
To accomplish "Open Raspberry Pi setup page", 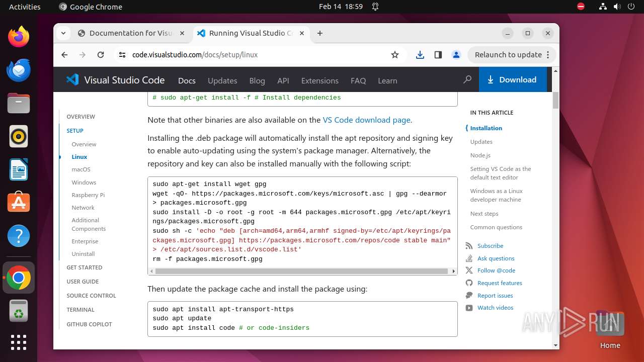I will click(88, 195).
